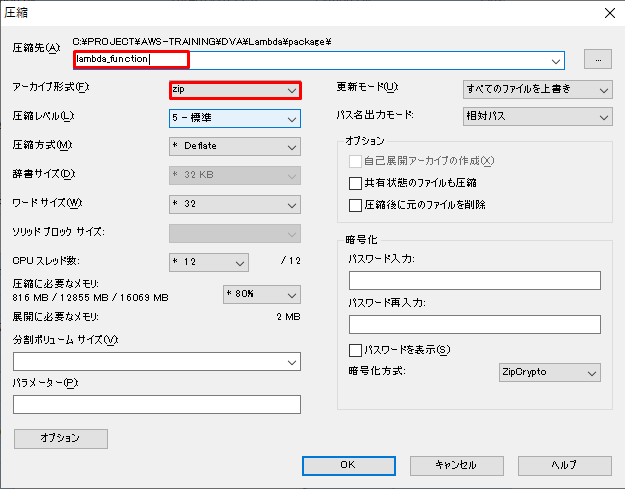Expand the CPUスレッド数 dropdown
This screenshot has height=489, width=625.
(x=208, y=262)
